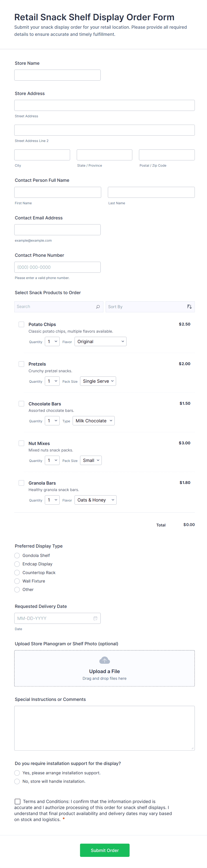The height and width of the screenshot is (868, 207).
Task: Expand the Pretzels Pack Size dropdown
Action: (98, 381)
